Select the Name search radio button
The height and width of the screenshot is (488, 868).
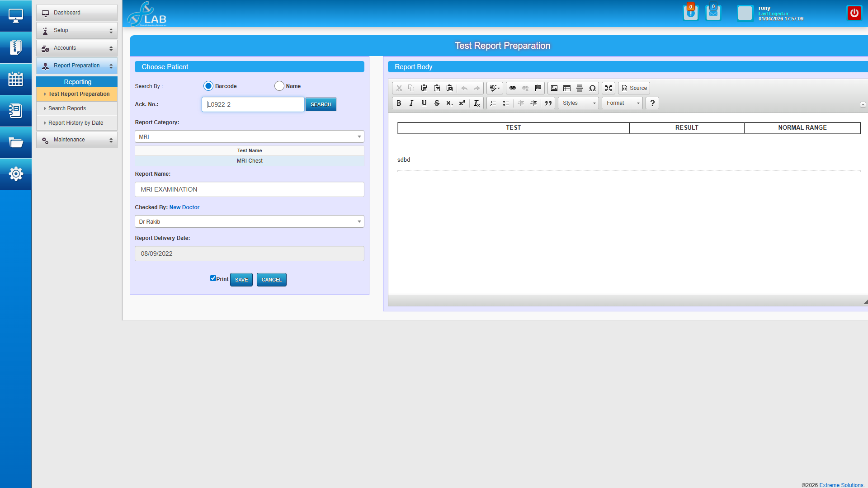(279, 86)
